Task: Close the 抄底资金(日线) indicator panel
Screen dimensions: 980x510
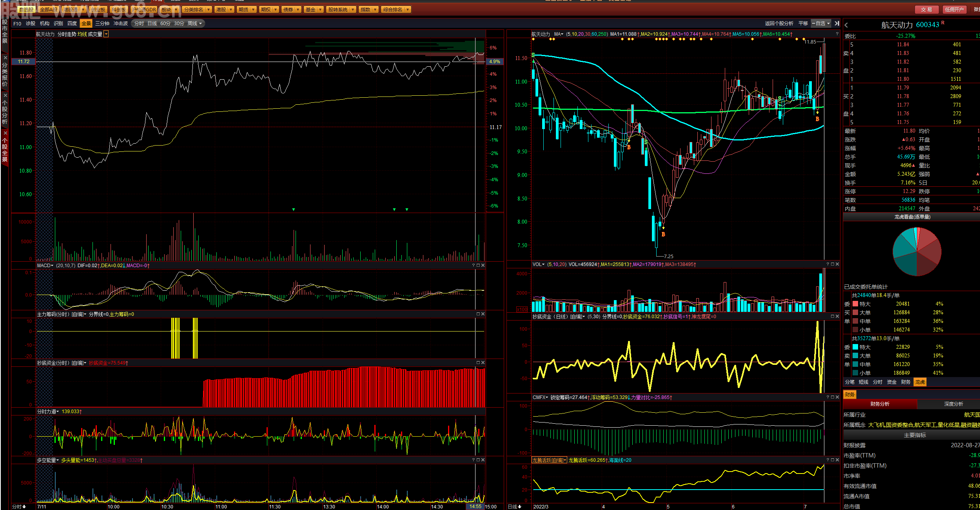Action: 837,316
